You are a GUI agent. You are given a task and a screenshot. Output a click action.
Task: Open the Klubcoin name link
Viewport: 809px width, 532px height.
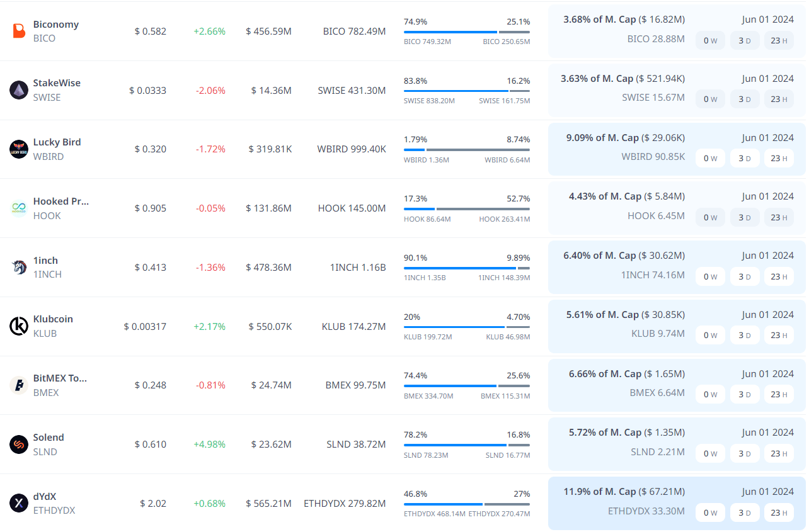pyautogui.click(x=53, y=319)
